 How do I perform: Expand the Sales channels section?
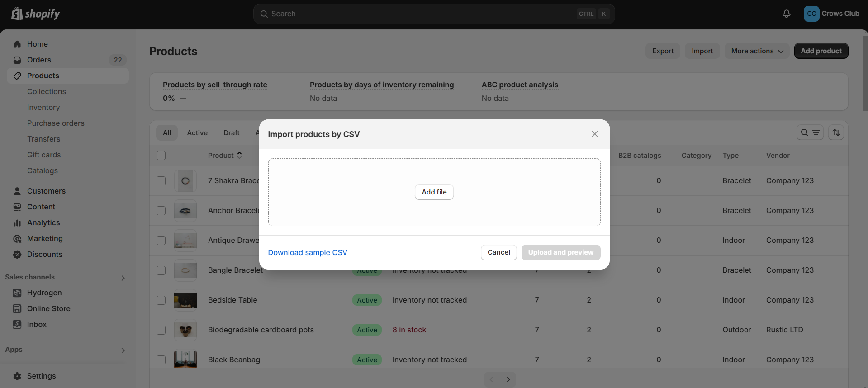tap(123, 278)
